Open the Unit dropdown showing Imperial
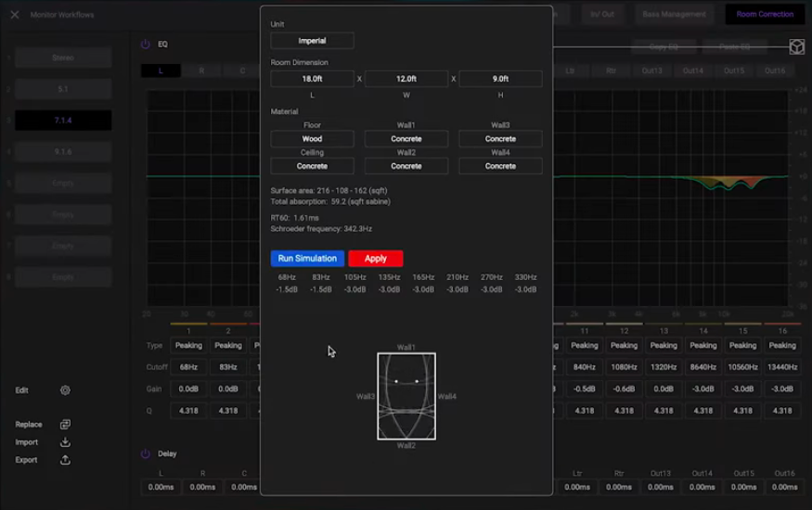 [x=312, y=41]
